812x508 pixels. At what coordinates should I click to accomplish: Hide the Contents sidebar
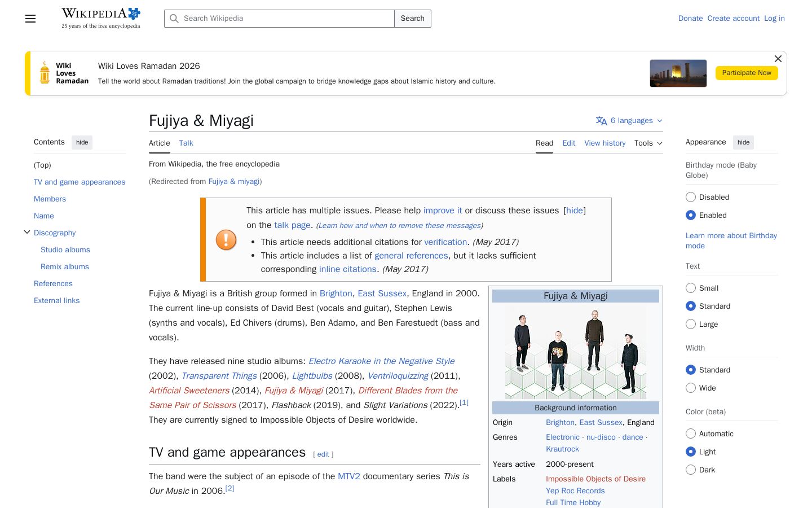pos(82,142)
